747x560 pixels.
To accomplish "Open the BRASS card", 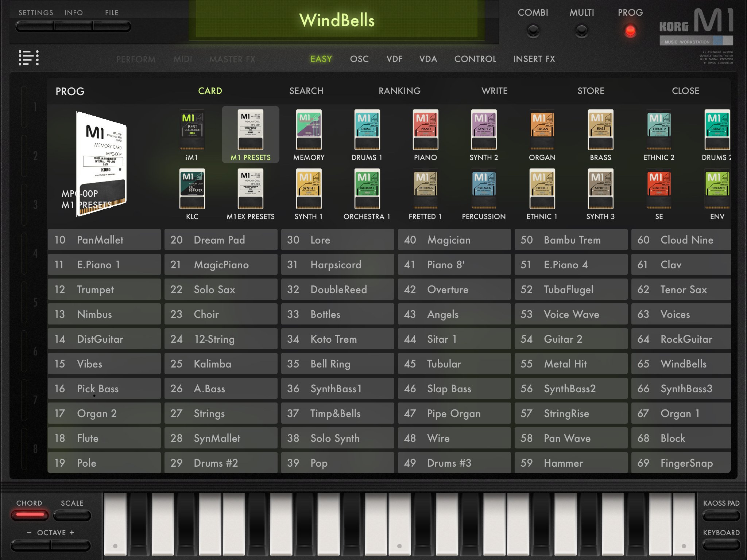I will point(600,135).
